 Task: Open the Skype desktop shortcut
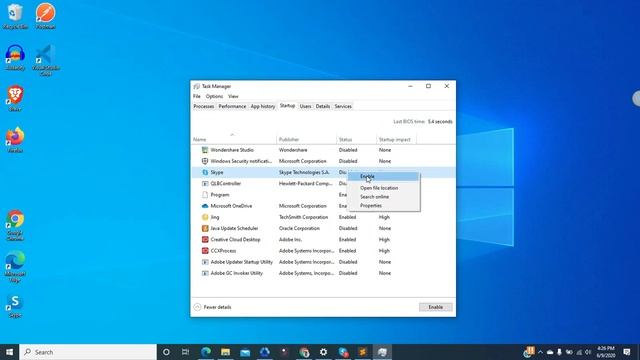(x=15, y=307)
